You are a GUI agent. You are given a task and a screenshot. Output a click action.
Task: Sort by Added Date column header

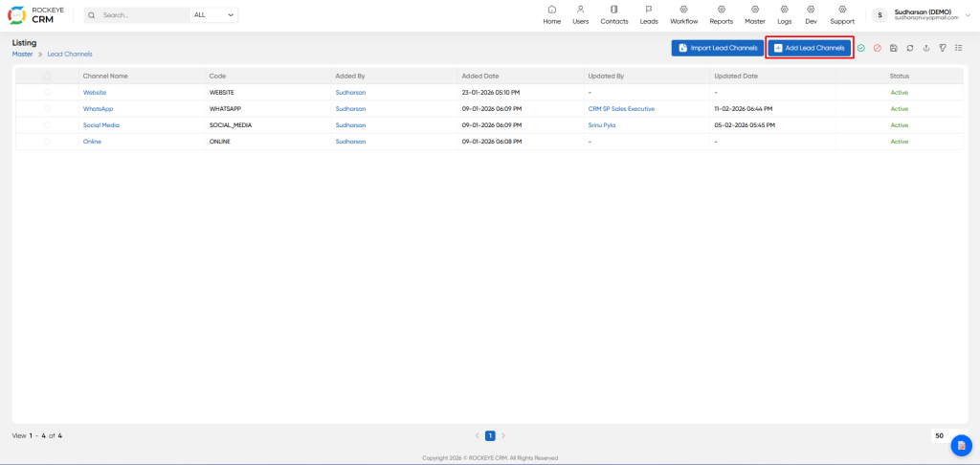pyautogui.click(x=480, y=76)
